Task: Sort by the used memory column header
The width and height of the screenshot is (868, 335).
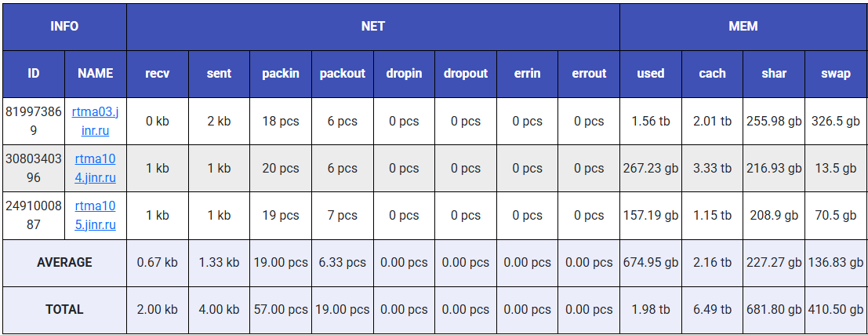Action: (x=650, y=73)
